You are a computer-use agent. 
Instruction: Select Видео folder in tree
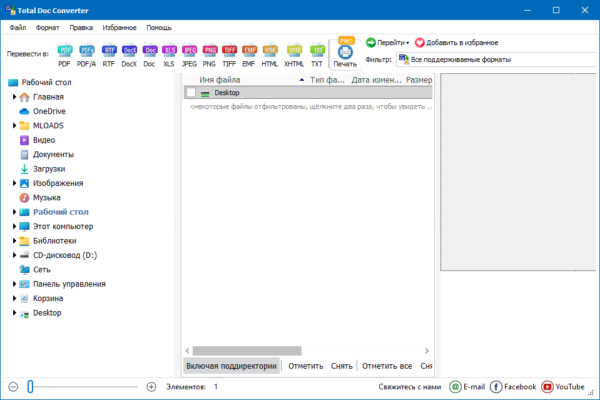(x=44, y=140)
